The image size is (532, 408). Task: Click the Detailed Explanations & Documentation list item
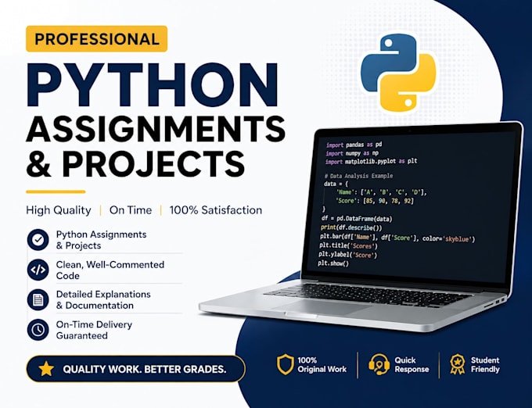coord(103,300)
